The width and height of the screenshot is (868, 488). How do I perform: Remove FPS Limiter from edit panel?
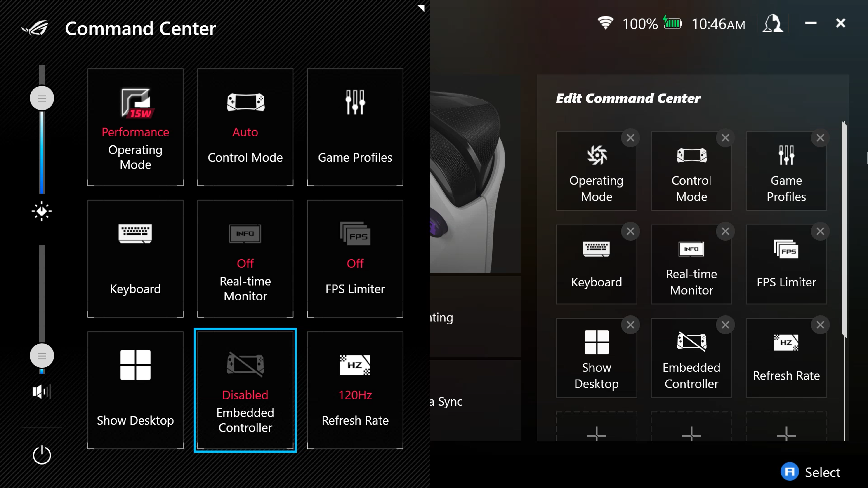click(820, 231)
